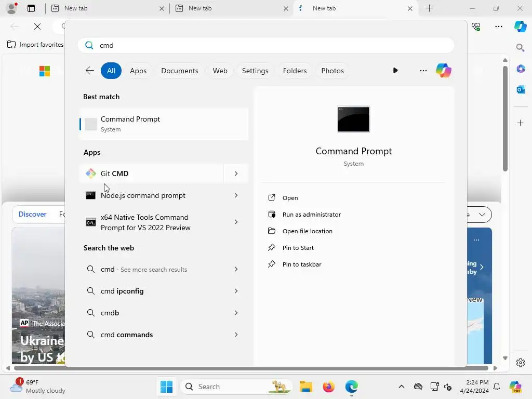Viewport: 532px width, 399px height.
Task: Show hidden system tray icons chevron
Action: 402,387
